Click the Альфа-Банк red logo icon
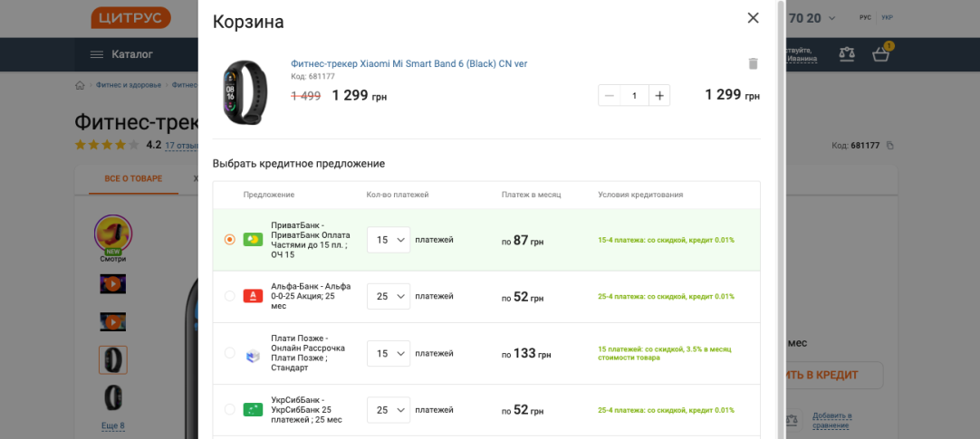This screenshot has height=439, width=980. tap(253, 296)
